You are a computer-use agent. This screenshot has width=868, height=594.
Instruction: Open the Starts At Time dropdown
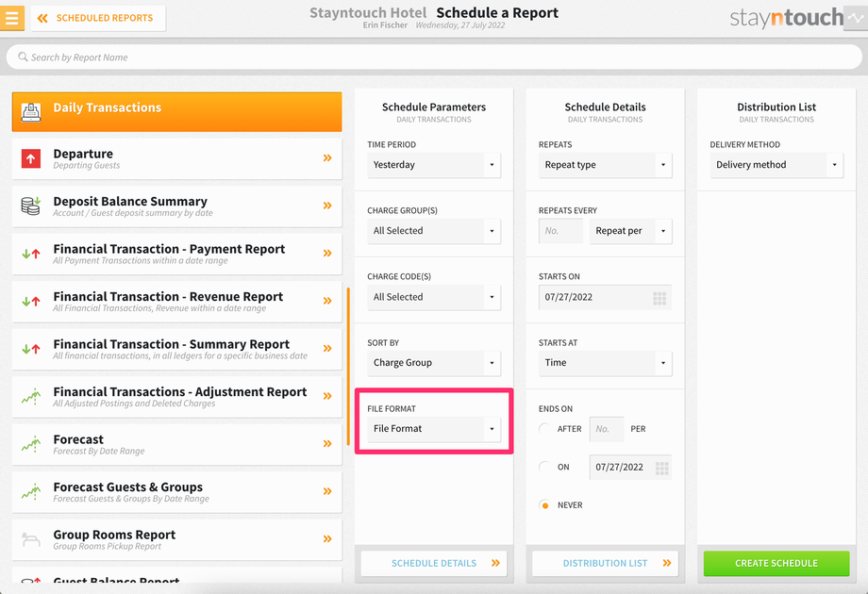click(605, 363)
